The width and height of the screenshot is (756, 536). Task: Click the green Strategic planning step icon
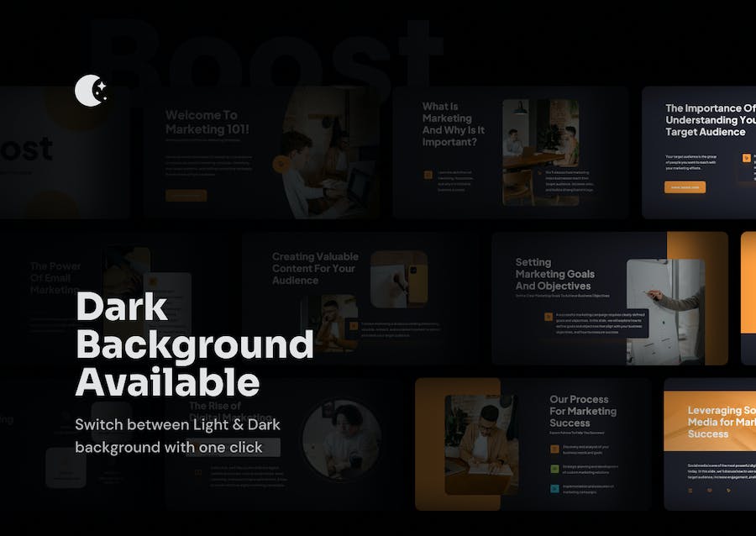click(x=554, y=470)
